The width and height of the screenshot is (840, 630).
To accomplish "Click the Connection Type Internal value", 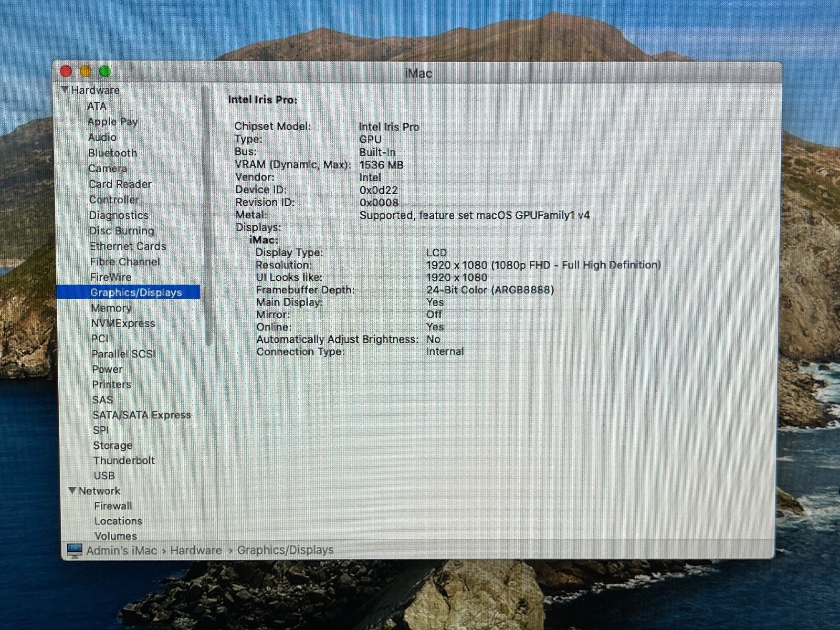I will click(x=445, y=352).
